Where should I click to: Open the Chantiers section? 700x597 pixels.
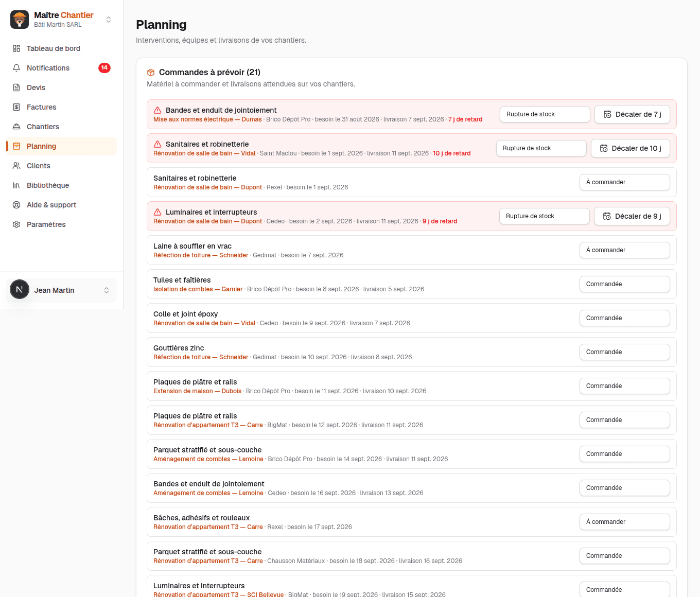tap(61, 127)
